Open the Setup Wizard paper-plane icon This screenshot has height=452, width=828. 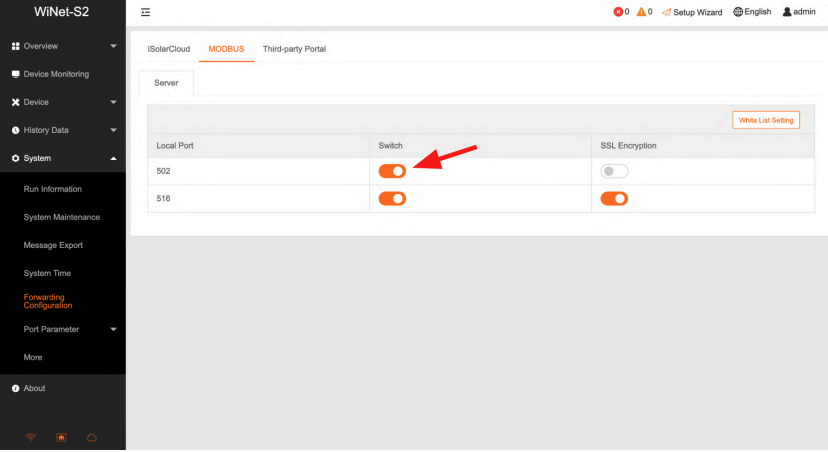pyautogui.click(x=666, y=12)
